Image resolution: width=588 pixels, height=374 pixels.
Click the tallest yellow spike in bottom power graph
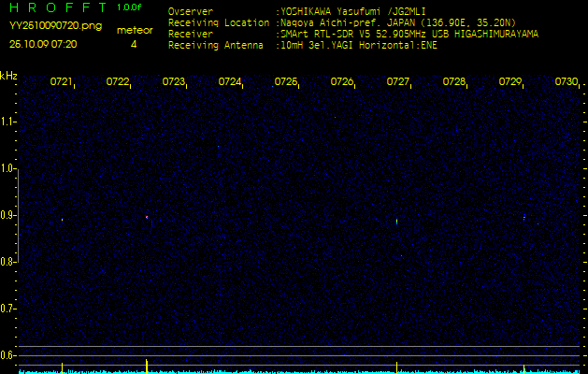(x=147, y=364)
